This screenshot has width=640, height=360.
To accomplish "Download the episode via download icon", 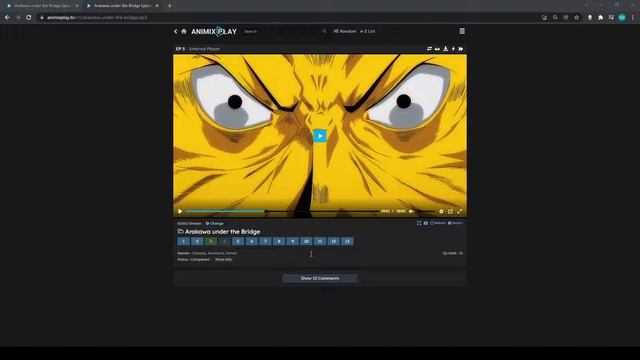I will coord(446,49).
